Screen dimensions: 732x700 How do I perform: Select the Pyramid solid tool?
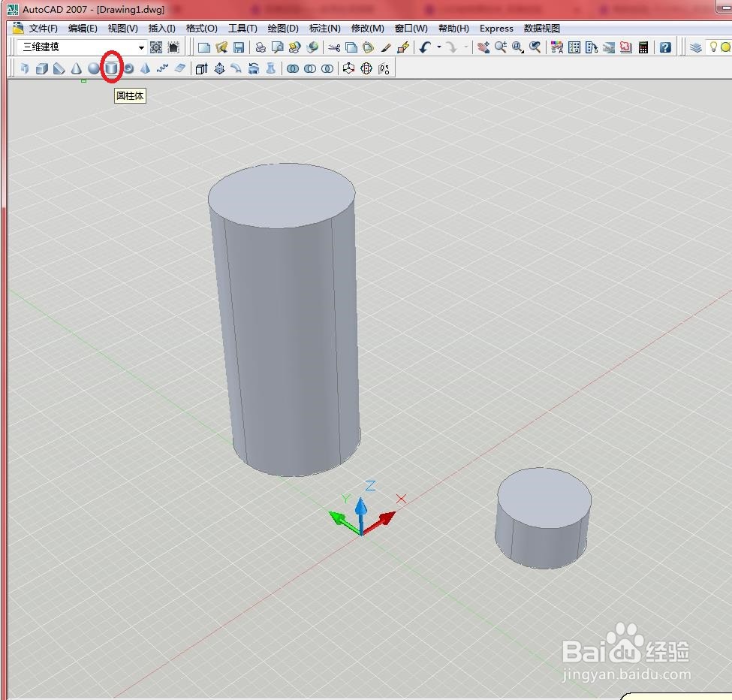click(x=145, y=68)
